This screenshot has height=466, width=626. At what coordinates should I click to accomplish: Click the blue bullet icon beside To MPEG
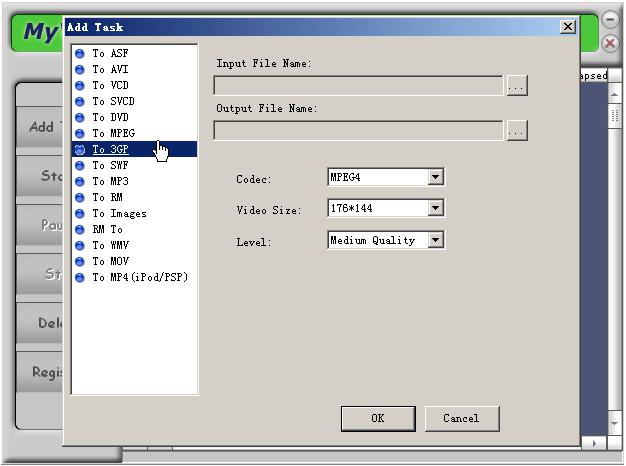click(80, 133)
